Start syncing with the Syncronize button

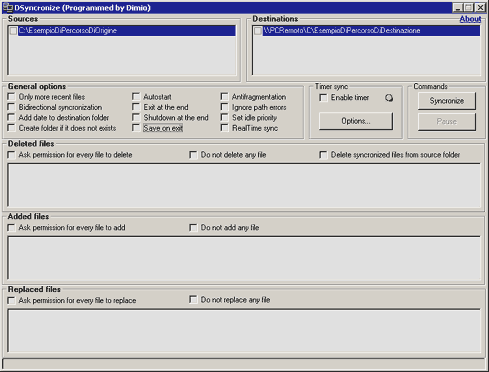point(447,101)
